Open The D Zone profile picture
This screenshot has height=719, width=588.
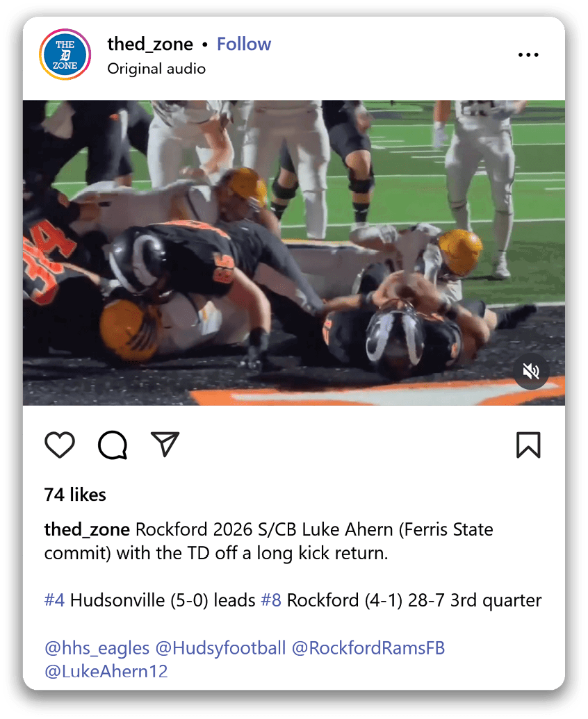tap(65, 55)
